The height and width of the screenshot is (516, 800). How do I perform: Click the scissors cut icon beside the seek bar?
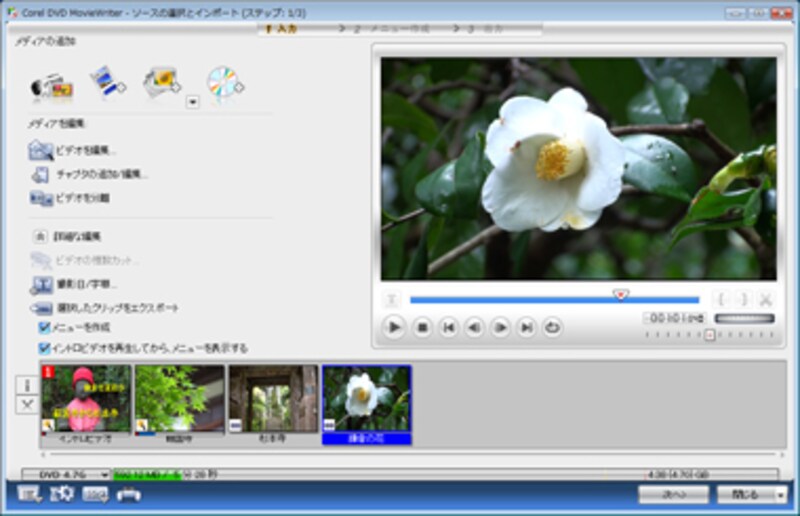(765, 298)
